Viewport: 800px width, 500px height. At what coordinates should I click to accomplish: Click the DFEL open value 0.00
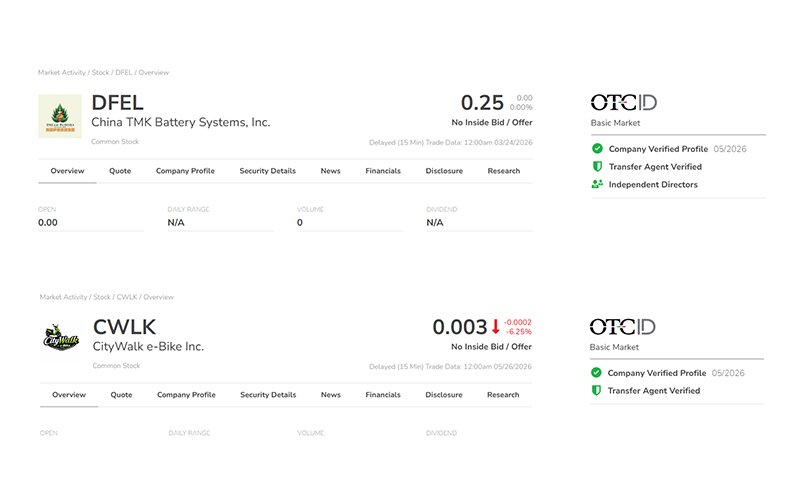click(48, 222)
